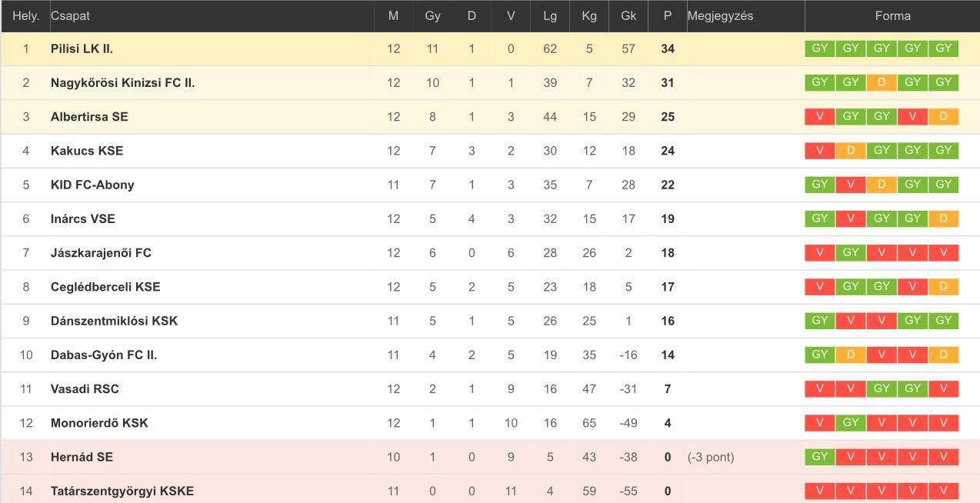This screenshot has width=980, height=503.
Task: Click the Forma column header
Action: coord(892,16)
